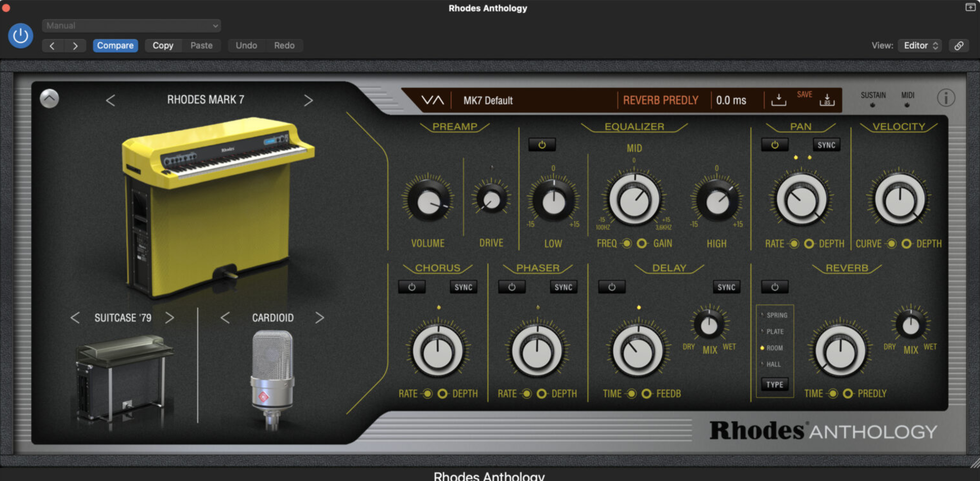
Task: Select the Pan DEPTH radio button
Action: pyautogui.click(x=809, y=243)
